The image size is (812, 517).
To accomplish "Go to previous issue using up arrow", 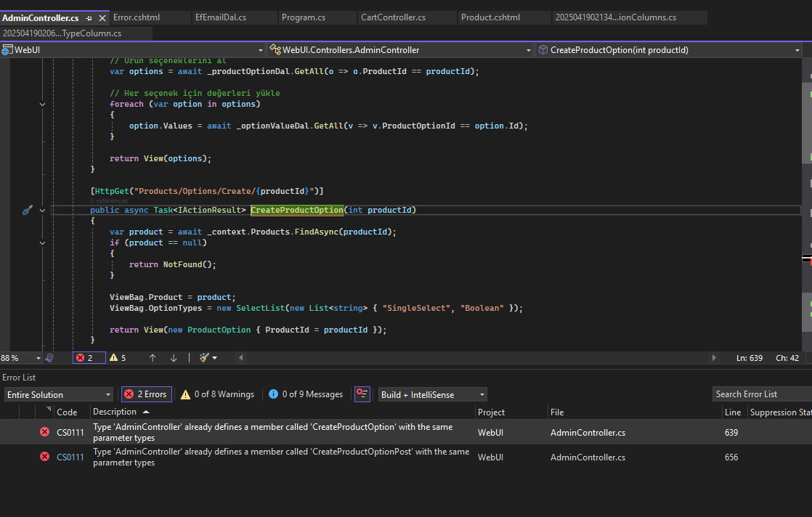I will click(x=153, y=358).
